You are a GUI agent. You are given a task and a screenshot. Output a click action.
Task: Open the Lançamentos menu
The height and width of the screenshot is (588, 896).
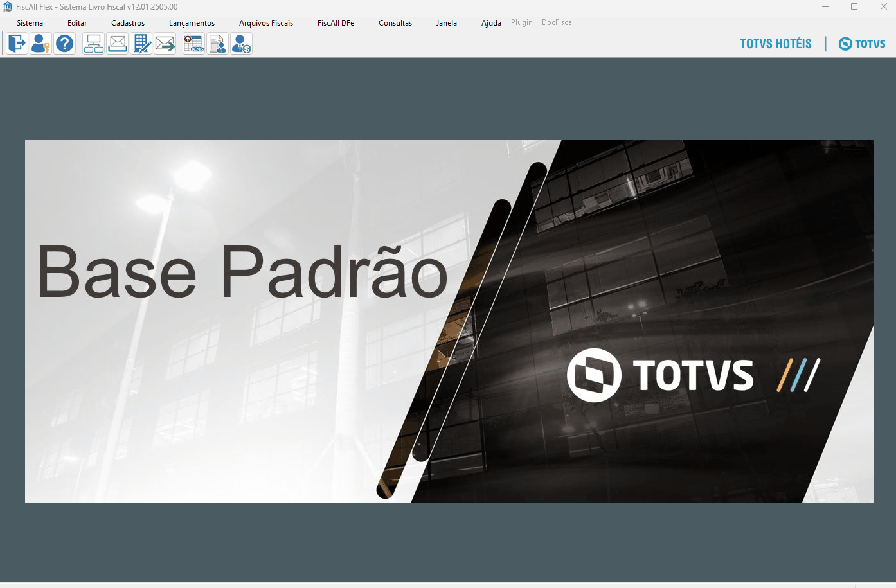pyautogui.click(x=192, y=22)
